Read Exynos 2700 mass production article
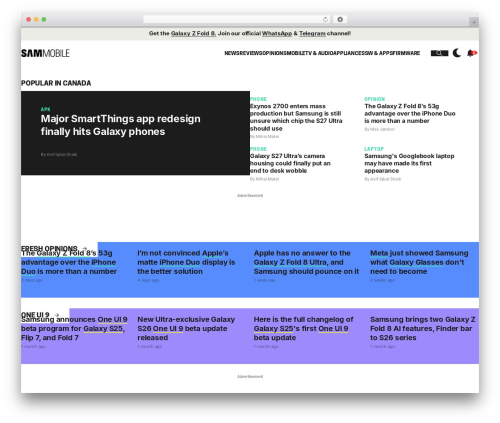 [296, 117]
